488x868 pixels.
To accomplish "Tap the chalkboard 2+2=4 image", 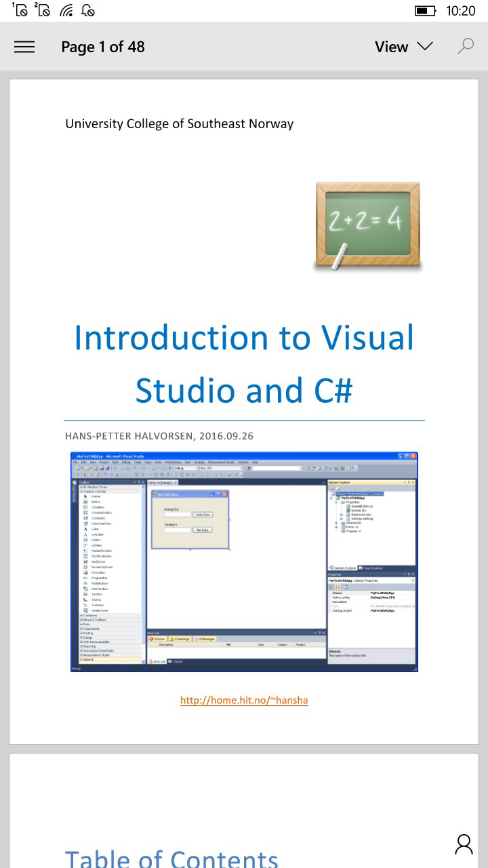I will 367,227.
